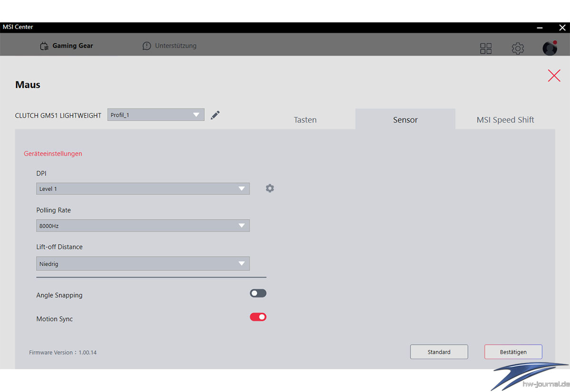Click the Lift-off Distance label
Viewport: 570px width, 392px height.
59,247
